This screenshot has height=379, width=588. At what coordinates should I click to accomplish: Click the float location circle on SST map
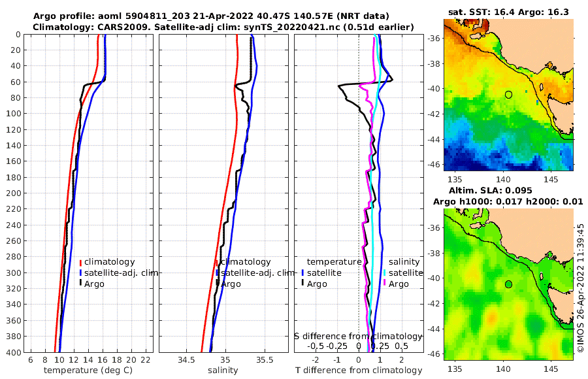(x=508, y=95)
